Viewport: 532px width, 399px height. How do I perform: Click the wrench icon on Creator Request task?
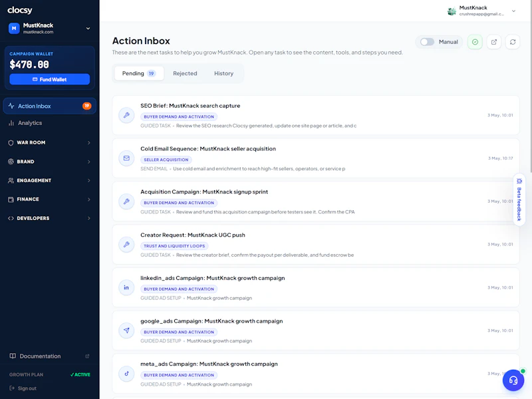(x=126, y=244)
